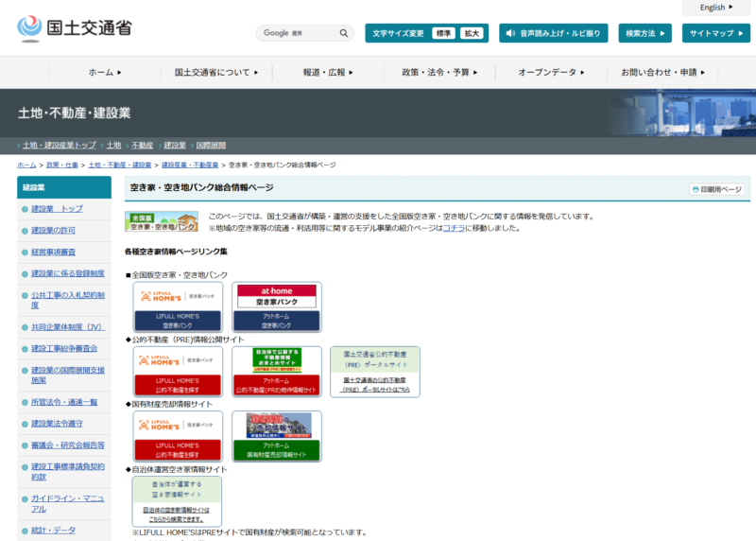756x541 pixels.
Task: Set text size to 標準
Action: click(x=443, y=33)
